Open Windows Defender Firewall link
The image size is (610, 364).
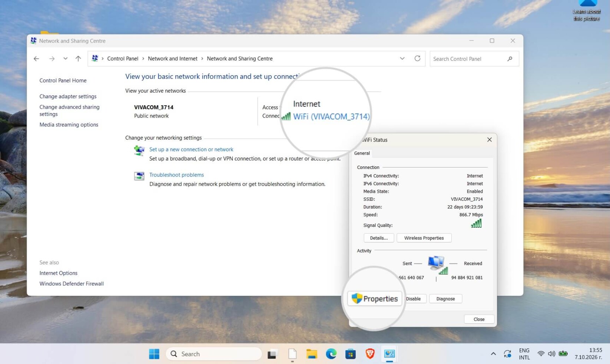72,284
